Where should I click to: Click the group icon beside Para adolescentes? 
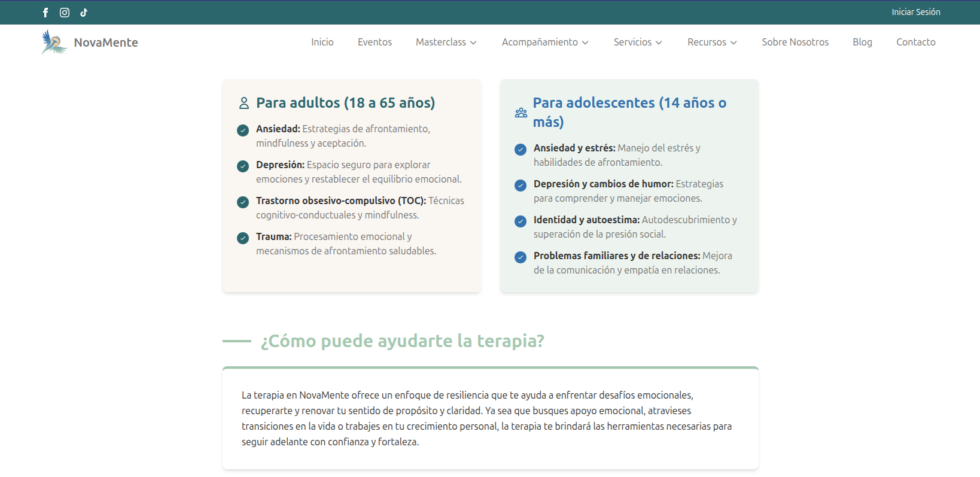[521, 113]
